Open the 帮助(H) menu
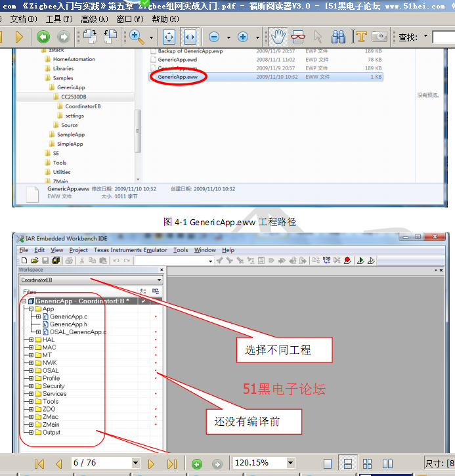 pyautogui.click(x=165, y=19)
